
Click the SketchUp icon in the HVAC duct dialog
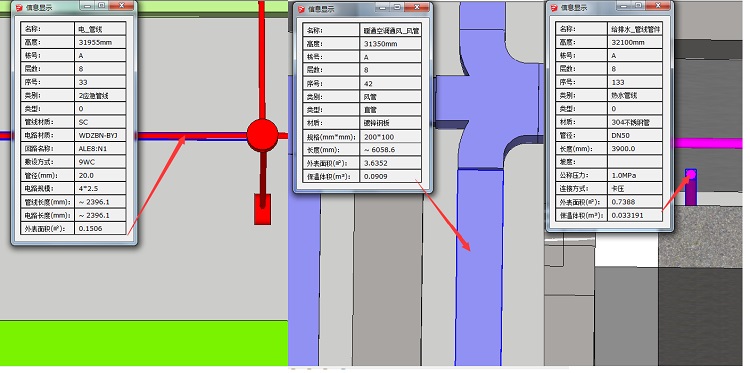(x=301, y=9)
